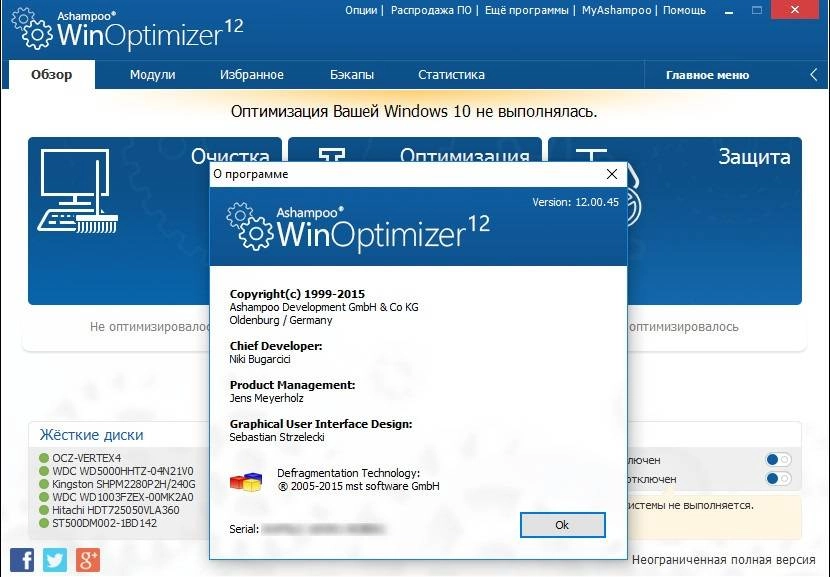
Task: Select WDC WD1003FZEX-00MK2A0 disk
Action: click(123, 497)
